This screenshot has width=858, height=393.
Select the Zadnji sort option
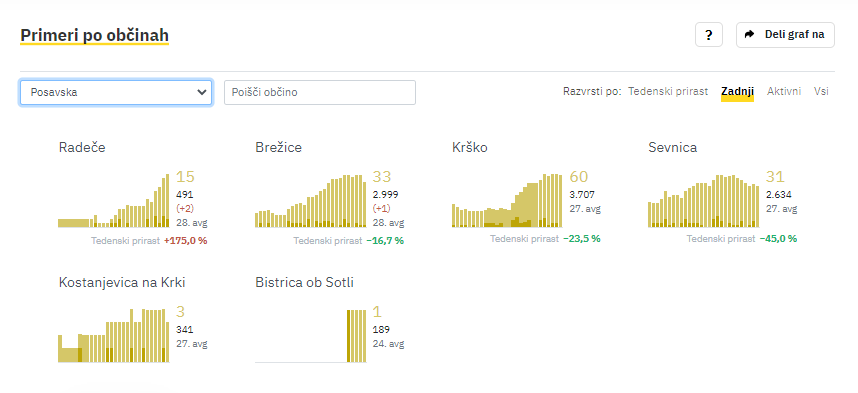pos(738,91)
